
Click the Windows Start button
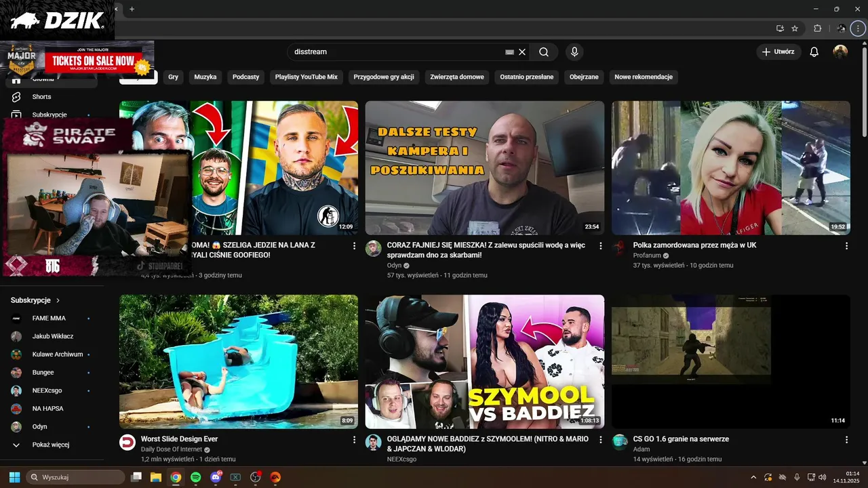tap(14, 477)
